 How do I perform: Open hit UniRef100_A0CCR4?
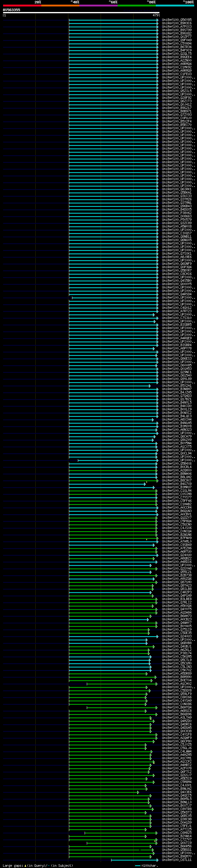(177, 508)
